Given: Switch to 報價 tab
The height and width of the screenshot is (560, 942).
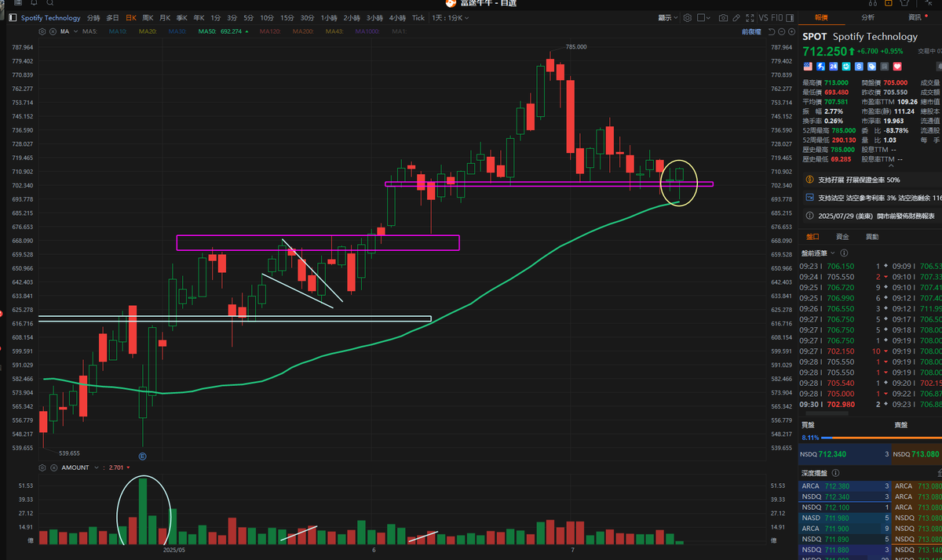Looking at the screenshot, I should click(821, 17).
